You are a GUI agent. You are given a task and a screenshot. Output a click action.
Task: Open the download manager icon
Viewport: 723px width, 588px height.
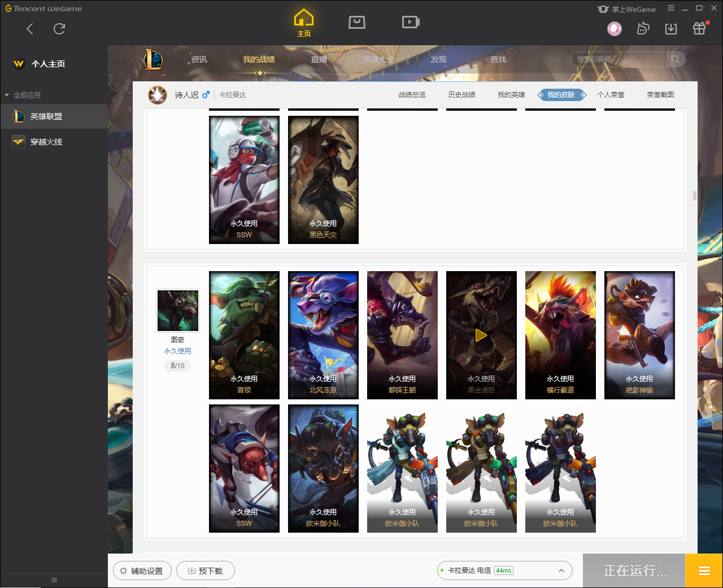(671, 28)
